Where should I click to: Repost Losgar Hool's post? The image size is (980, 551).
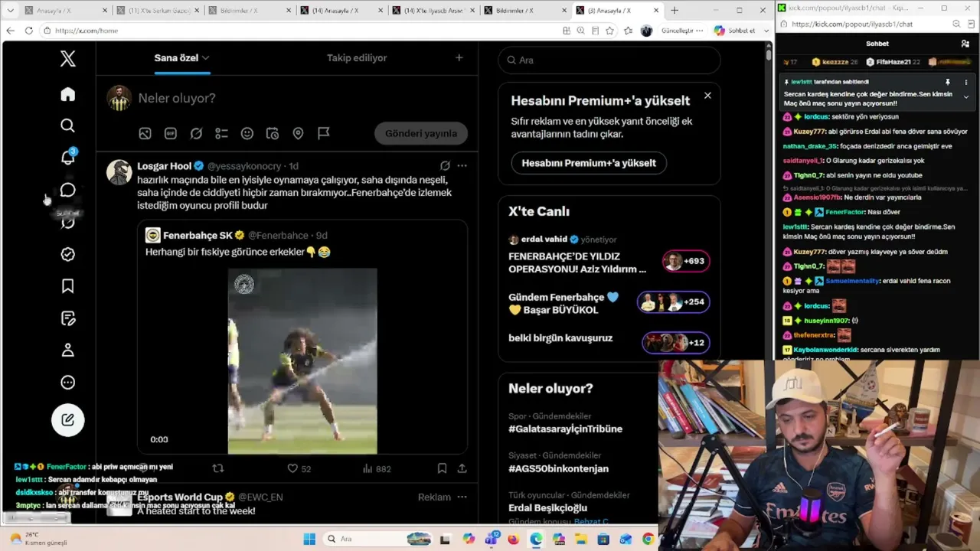tap(218, 468)
